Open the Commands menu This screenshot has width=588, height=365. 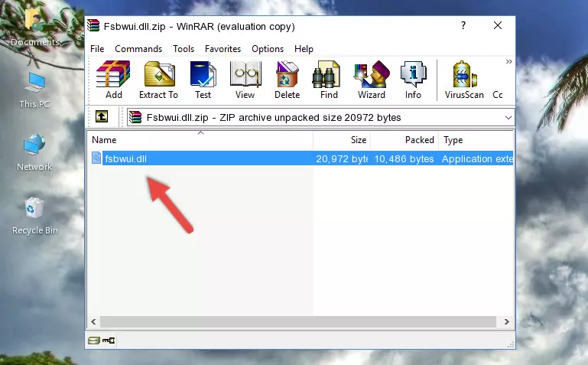138,49
